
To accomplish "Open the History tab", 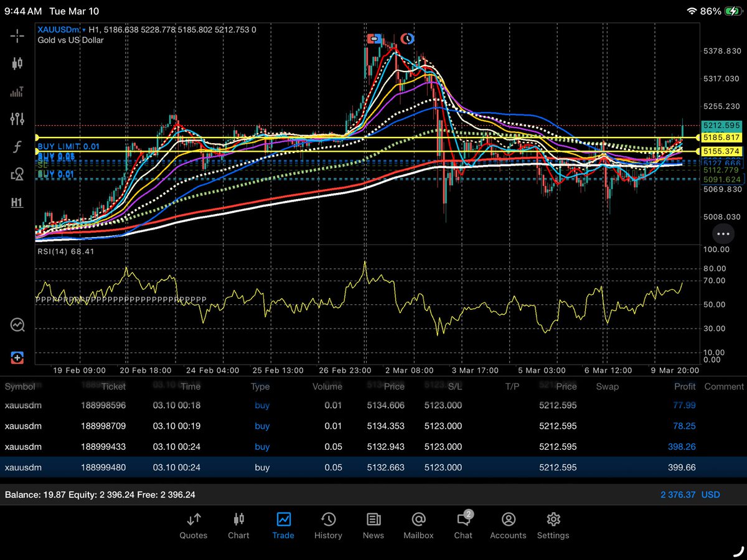I will 328,526.
